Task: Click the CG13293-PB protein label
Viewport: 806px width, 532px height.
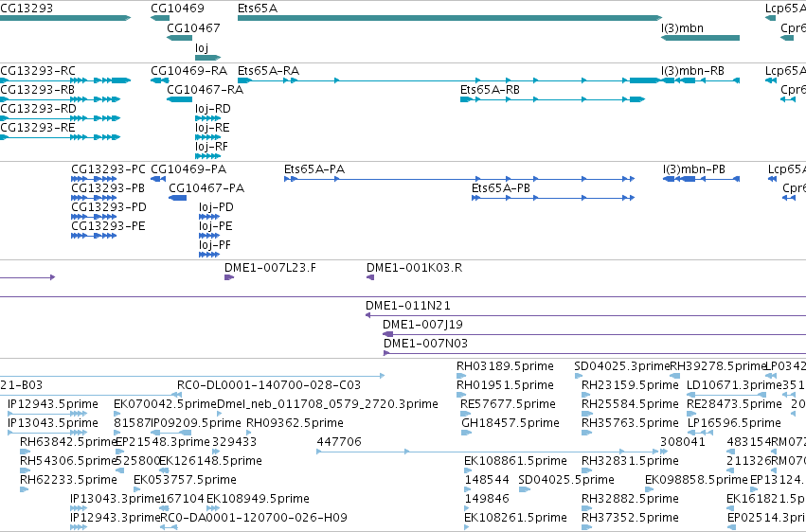Action: (108, 188)
